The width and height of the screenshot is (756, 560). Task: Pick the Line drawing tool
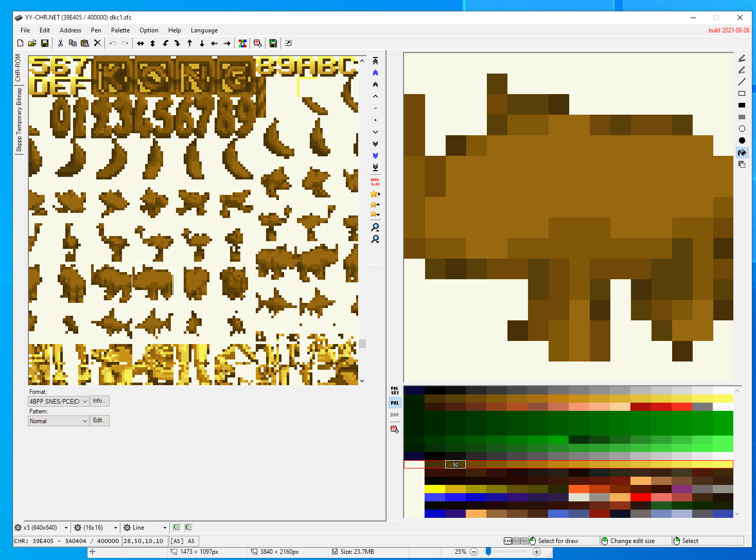pyautogui.click(x=742, y=82)
